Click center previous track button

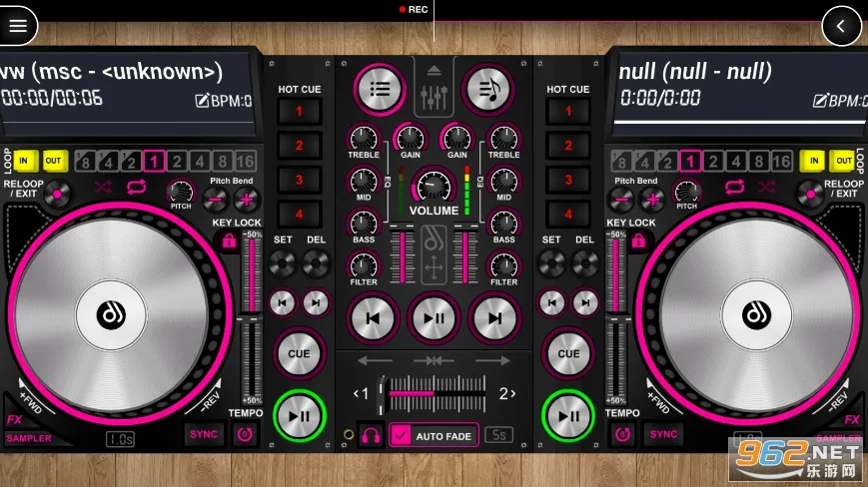[x=374, y=318]
